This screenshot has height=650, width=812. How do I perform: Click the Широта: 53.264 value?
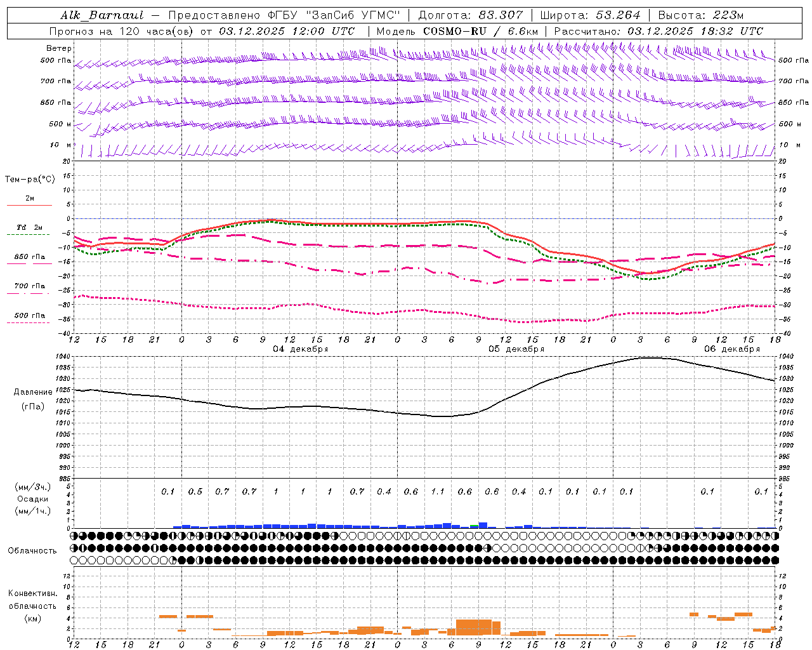click(590, 15)
